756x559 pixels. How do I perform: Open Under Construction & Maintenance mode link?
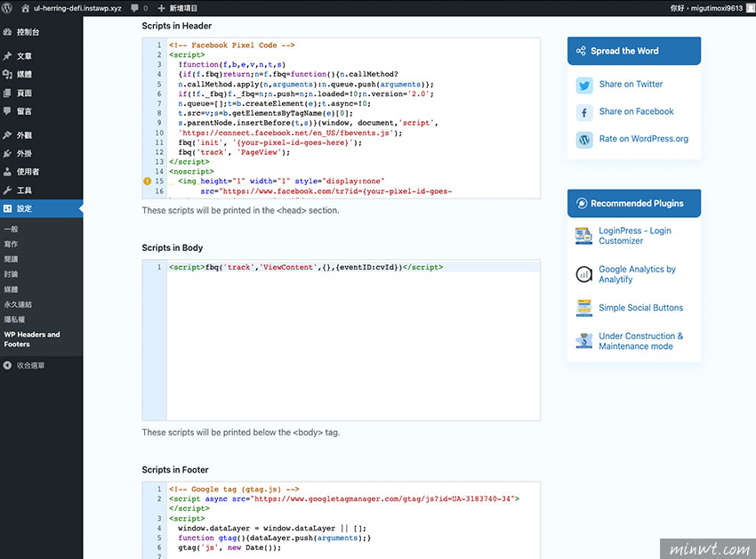[640, 341]
